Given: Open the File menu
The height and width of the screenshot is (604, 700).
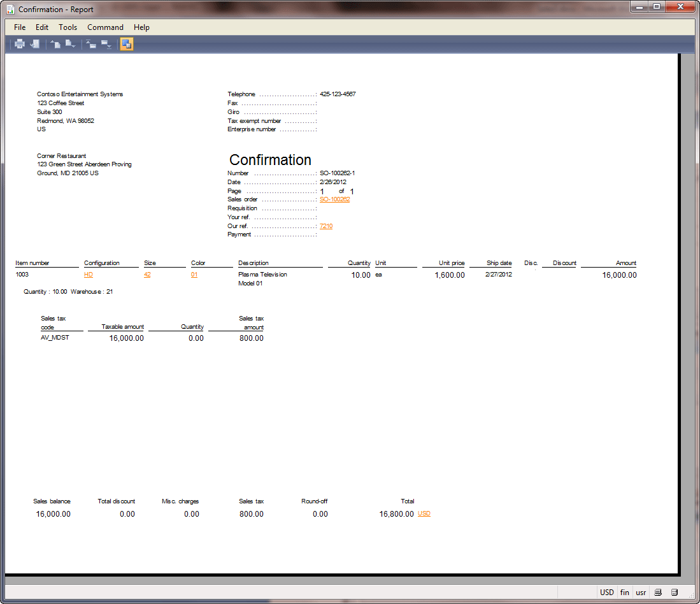Looking at the screenshot, I should click(x=20, y=27).
